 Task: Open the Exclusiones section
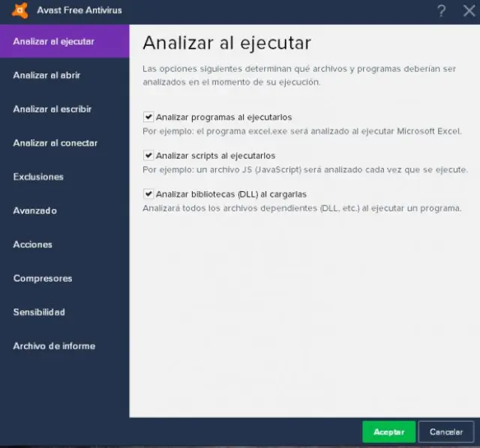point(64,177)
